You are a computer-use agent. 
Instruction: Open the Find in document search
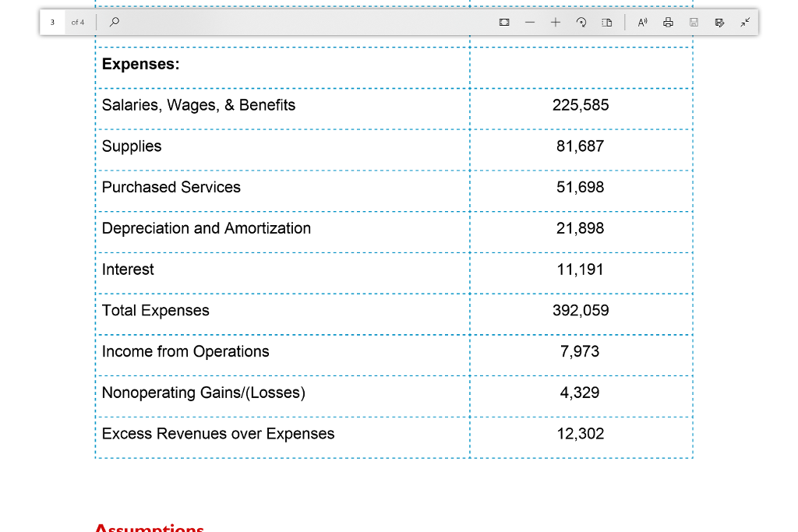[x=114, y=22]
